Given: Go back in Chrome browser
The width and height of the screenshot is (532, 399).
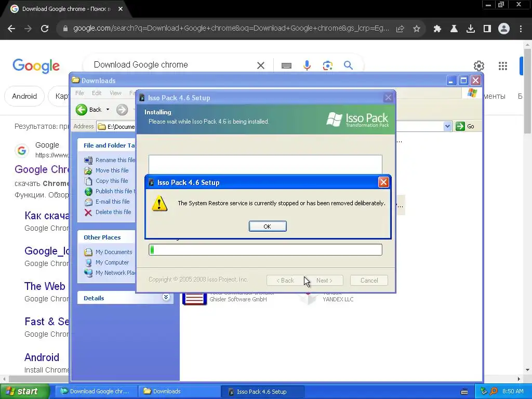Looking at the screenshot, I should click(11, 29).
